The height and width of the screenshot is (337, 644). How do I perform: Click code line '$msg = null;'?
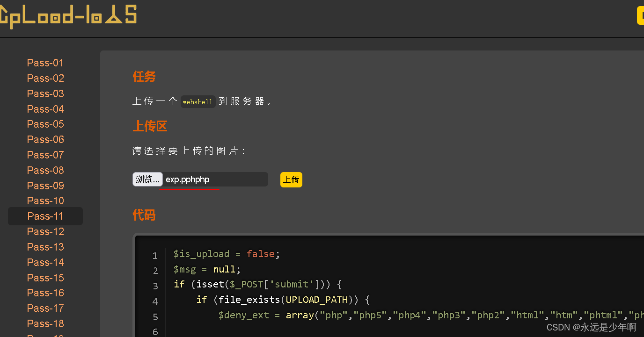[207, 269]
